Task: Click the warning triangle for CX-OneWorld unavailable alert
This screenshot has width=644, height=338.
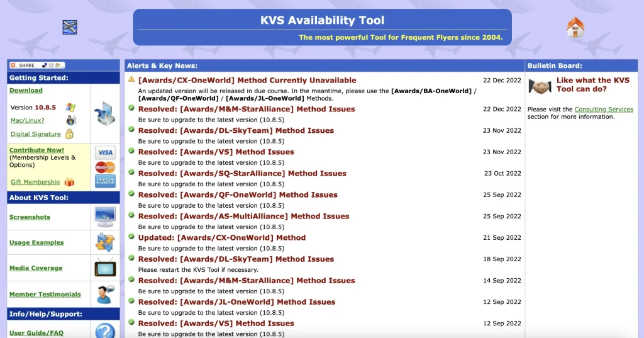Action: click(x=131, y=79)
